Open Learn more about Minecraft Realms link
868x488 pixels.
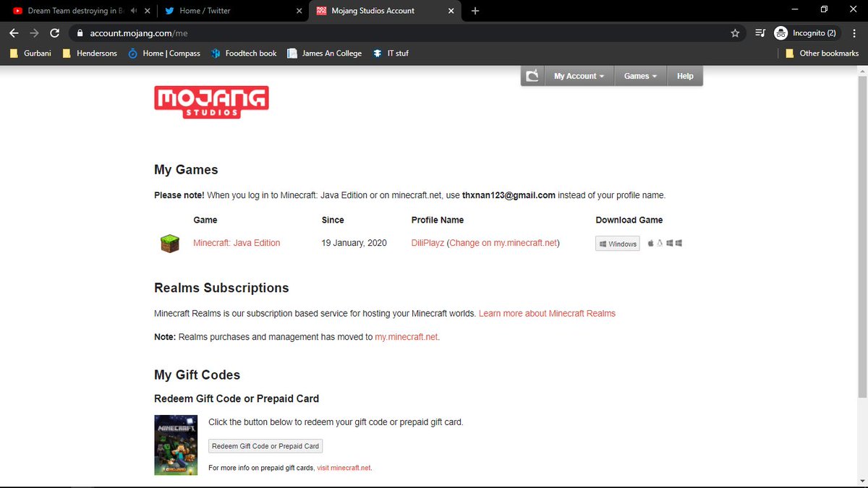547,314
